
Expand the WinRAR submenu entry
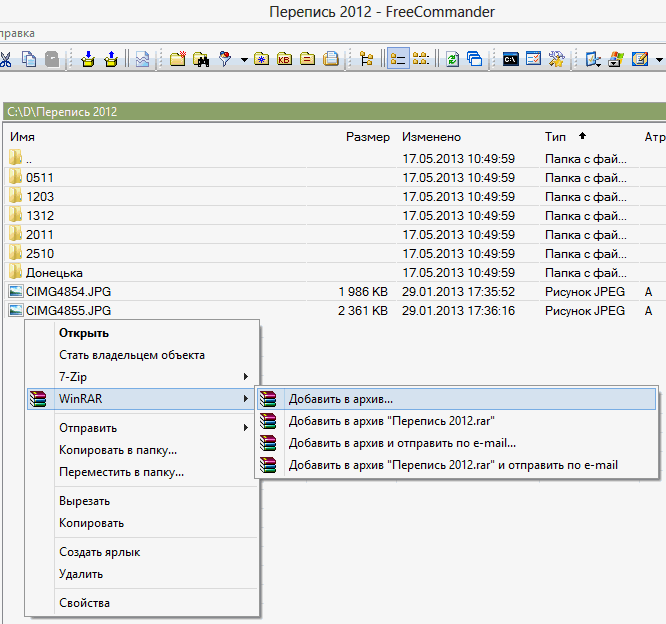click(142, 399)
